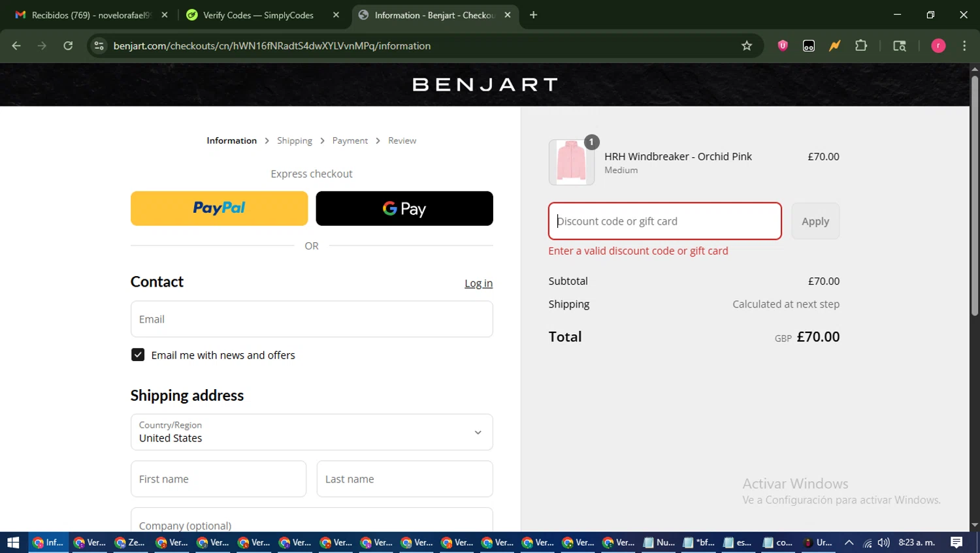Click the Total £70.00 amount

click(818, 337)
